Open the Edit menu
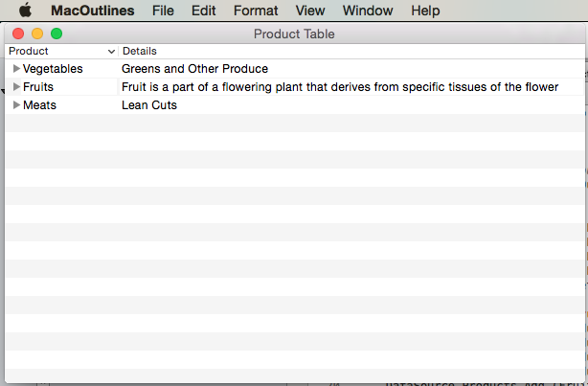Viewport: 588px width, 386px height. coord(204,11)
